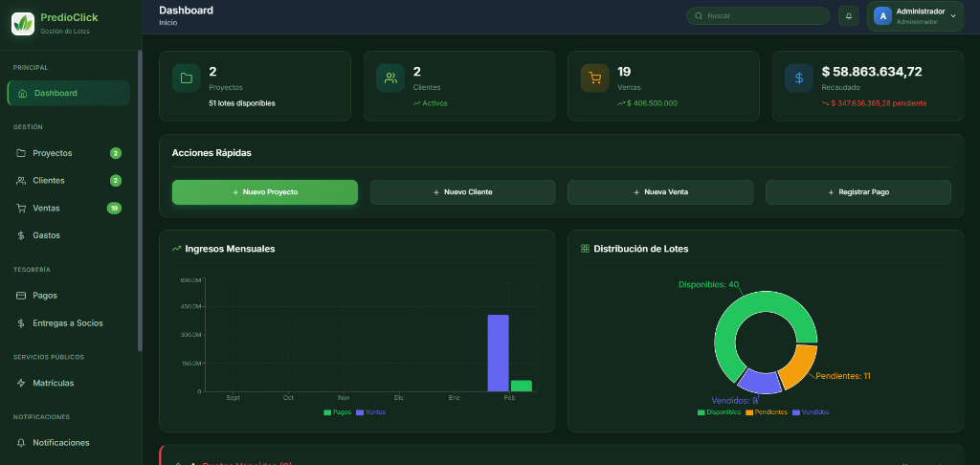Viewport: 980px width, 465px height.
Task: Click the search magnifier icon
Action: 699,16
